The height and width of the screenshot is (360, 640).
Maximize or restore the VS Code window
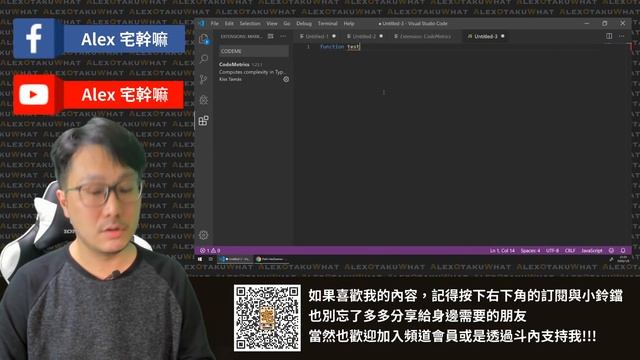605,24
